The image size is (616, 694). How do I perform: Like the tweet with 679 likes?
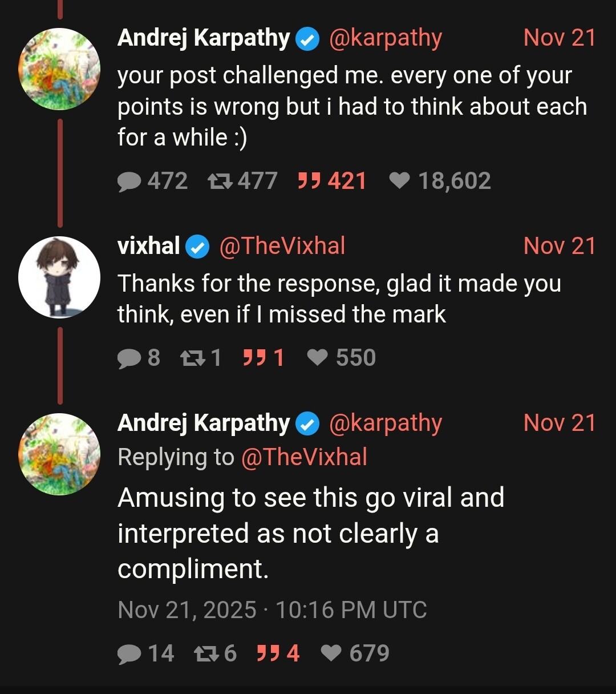click(x=331, y=654)
